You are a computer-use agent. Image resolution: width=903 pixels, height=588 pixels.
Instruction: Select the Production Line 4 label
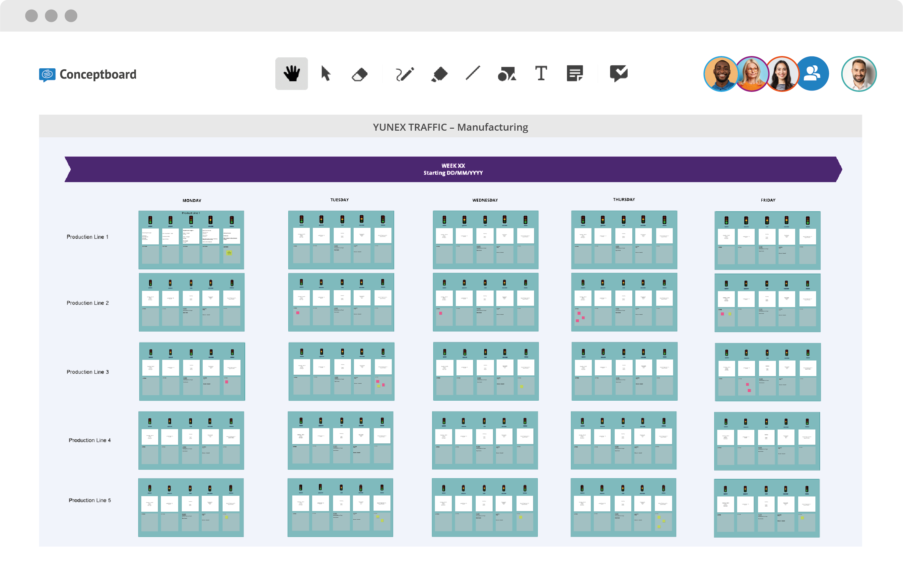tap(90, 440)
